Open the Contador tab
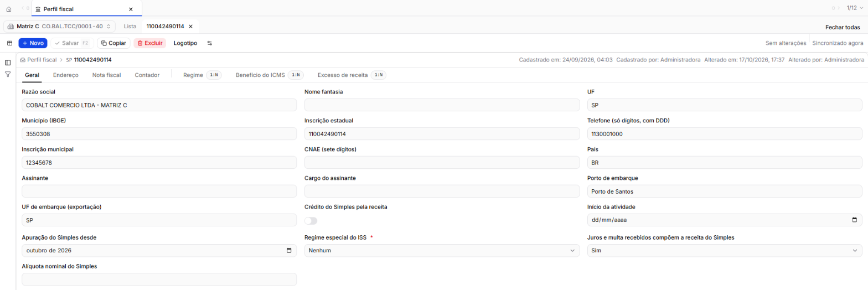The width and height of the screenshot is (868, 290). pos(147,75)
